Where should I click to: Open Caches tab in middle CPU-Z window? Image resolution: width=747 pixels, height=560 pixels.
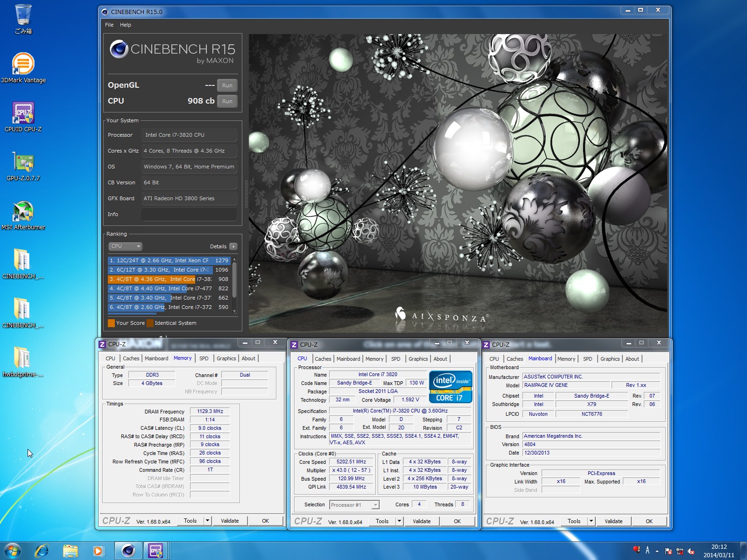tap(323, 359)
